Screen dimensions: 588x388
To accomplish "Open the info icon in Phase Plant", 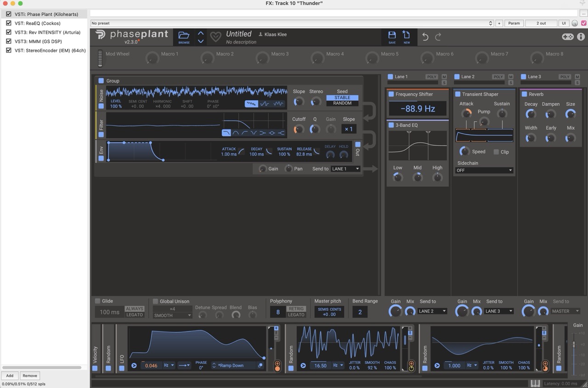I will [581, 37].
